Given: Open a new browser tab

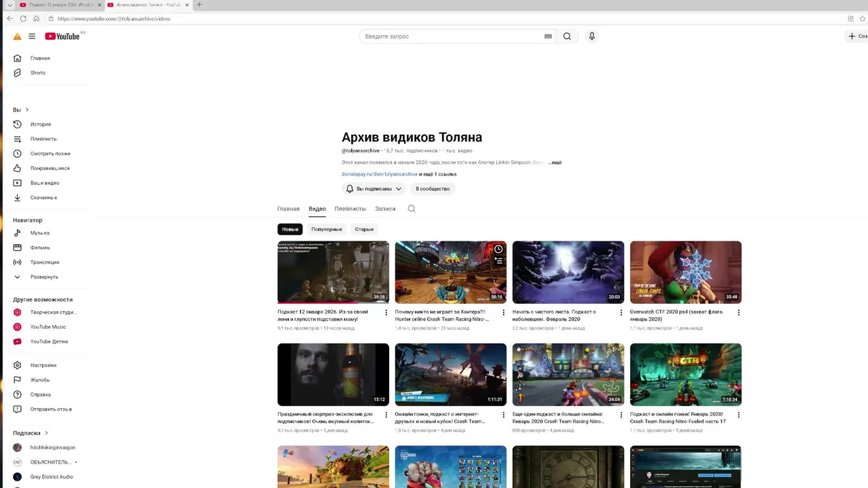Looking at the screenshot, I should pos(199,5).
